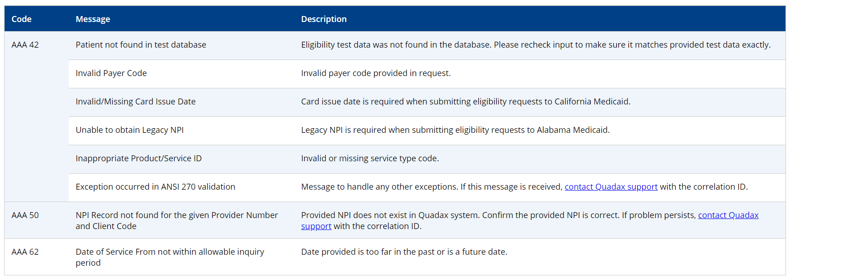This screenshot has height=279, width=868.
Task: Click the Message column header
Action: coord(93,19)
